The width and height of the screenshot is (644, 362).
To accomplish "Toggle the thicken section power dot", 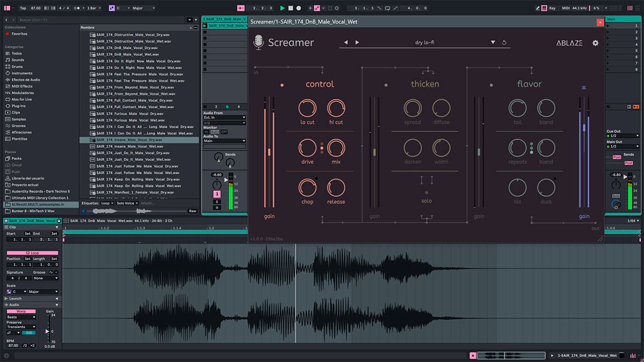I will tap(386, 85).
